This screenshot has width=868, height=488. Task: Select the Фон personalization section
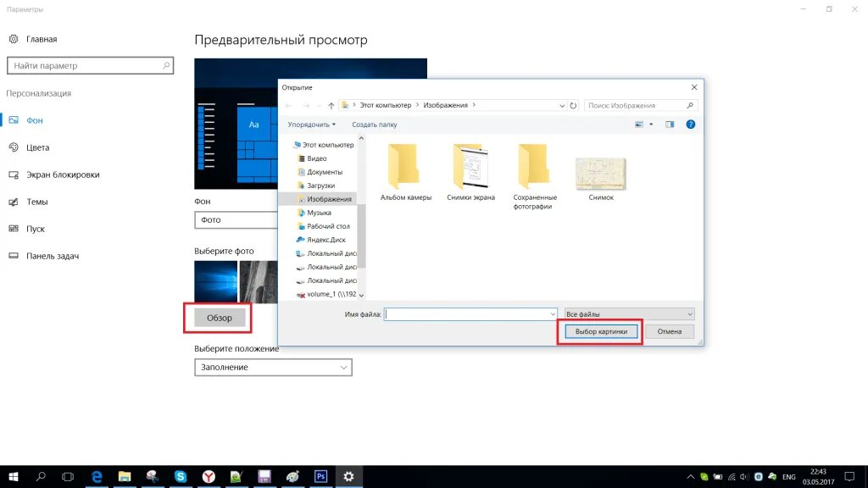[34, 120]
